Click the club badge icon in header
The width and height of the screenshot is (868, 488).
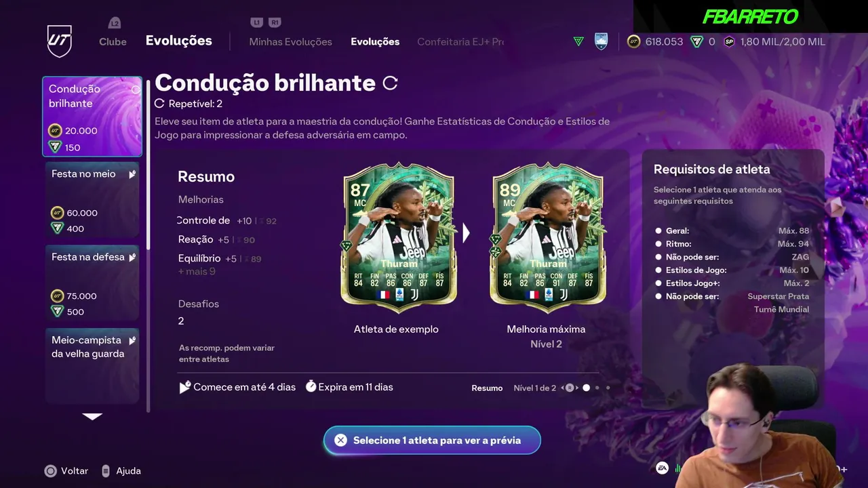click(601, 41)
